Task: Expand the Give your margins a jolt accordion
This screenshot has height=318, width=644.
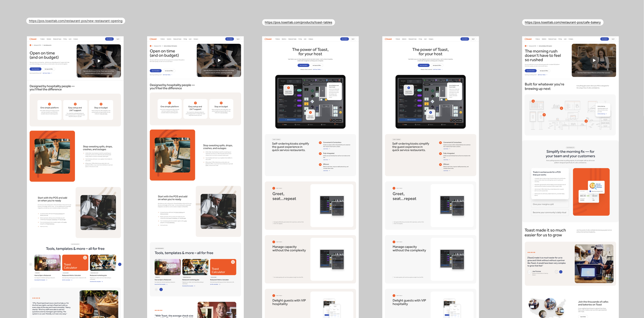Action: coord(550,204)
